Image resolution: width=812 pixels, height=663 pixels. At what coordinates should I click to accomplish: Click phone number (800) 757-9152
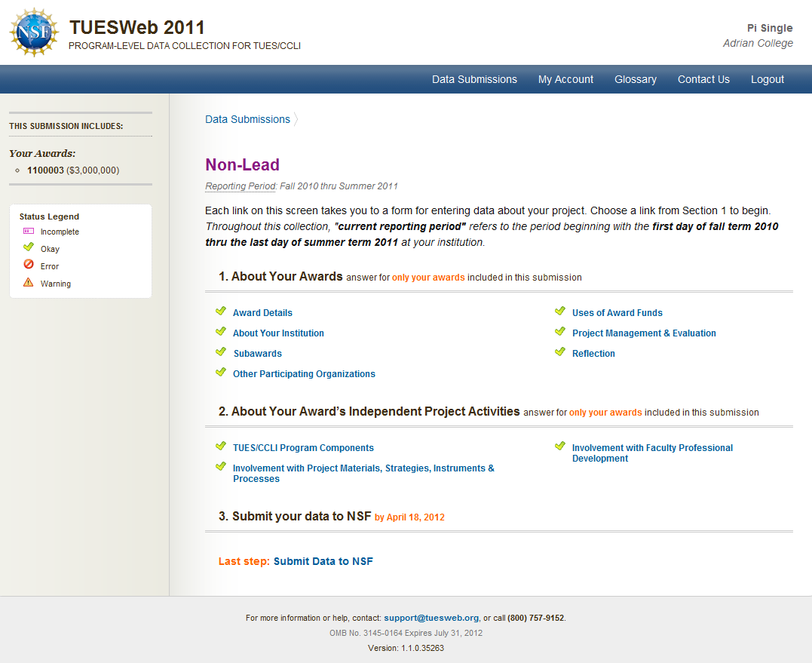coord(535,618)
